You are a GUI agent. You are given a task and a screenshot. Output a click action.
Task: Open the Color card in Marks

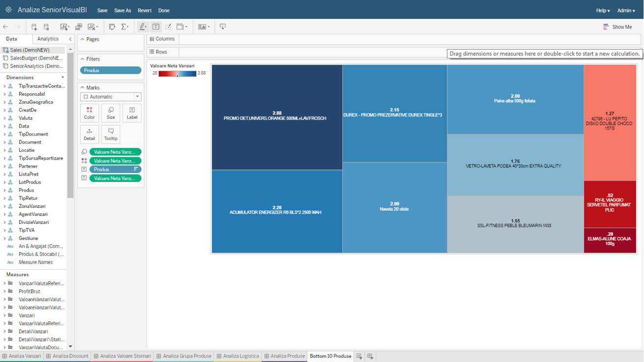point(89,113)
